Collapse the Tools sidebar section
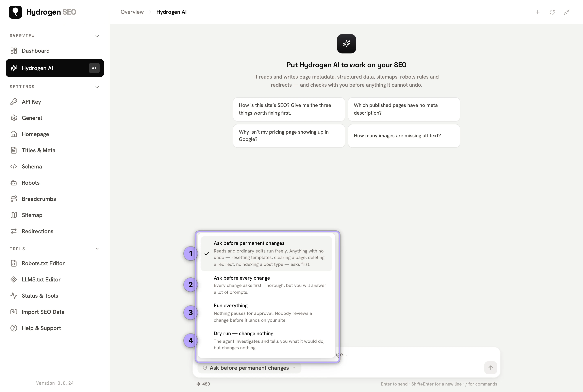583x392 pixels. tap(97, 248)
